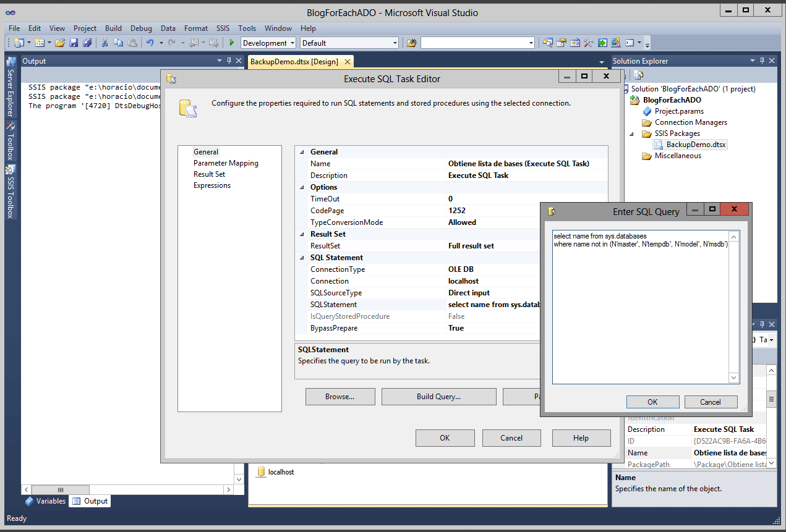This screenshot has width=786, height=532.
Task: Click Cancel in Enter SQL Query dialog
Action: [x=711, y=402]
